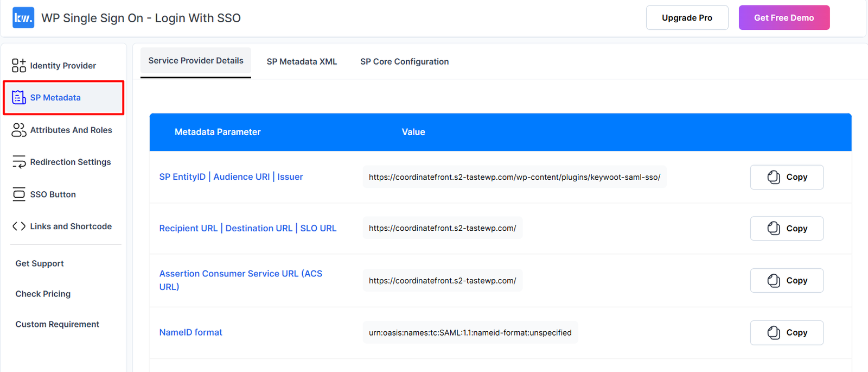Image resolution: width=868 pixels, height=372 pixels.
Task: Click 'Recipient URL | Destination URL | SLO URL' label
Action: (x=248, y=229)
